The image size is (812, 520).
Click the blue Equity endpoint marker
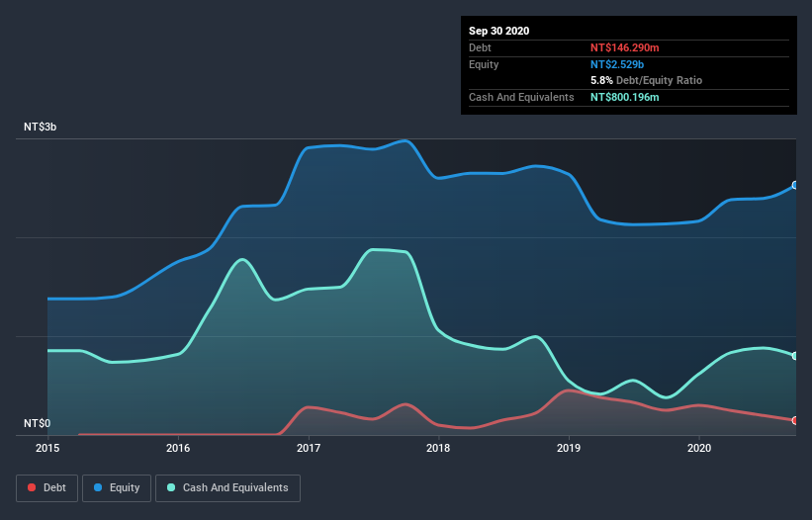[x=795, y=185]
